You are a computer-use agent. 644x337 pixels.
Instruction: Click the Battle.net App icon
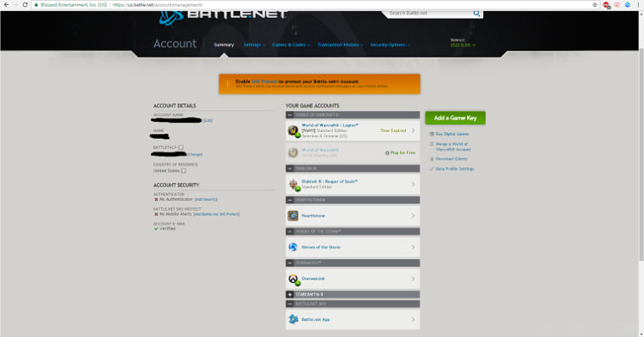[293, 319]
